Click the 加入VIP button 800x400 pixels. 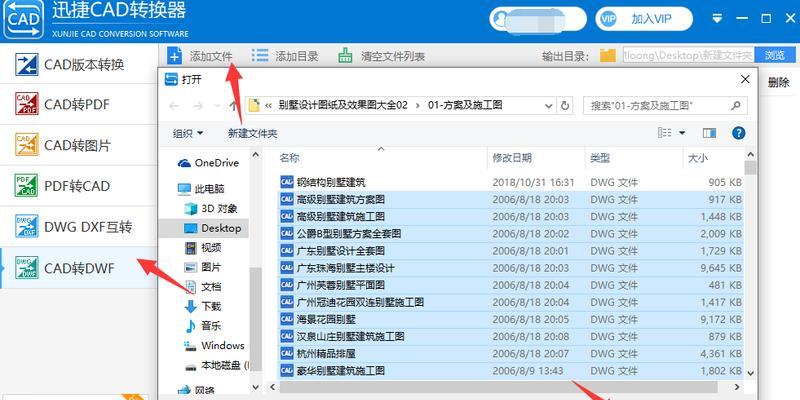(644, 19)
